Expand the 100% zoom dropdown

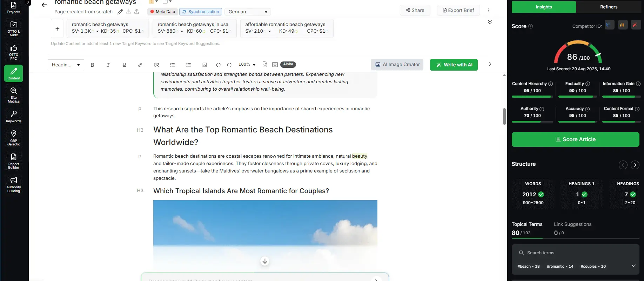click(247, 65)
